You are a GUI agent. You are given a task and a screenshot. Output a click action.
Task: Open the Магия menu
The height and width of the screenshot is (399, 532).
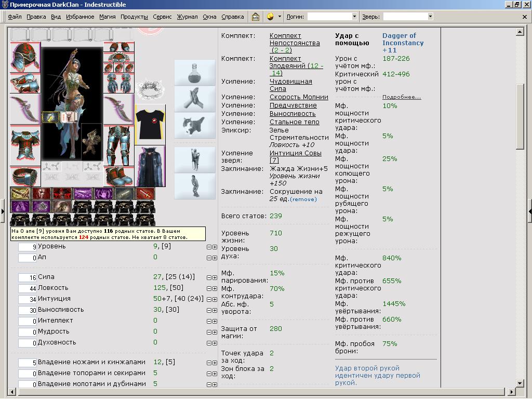tap(107, 17)
